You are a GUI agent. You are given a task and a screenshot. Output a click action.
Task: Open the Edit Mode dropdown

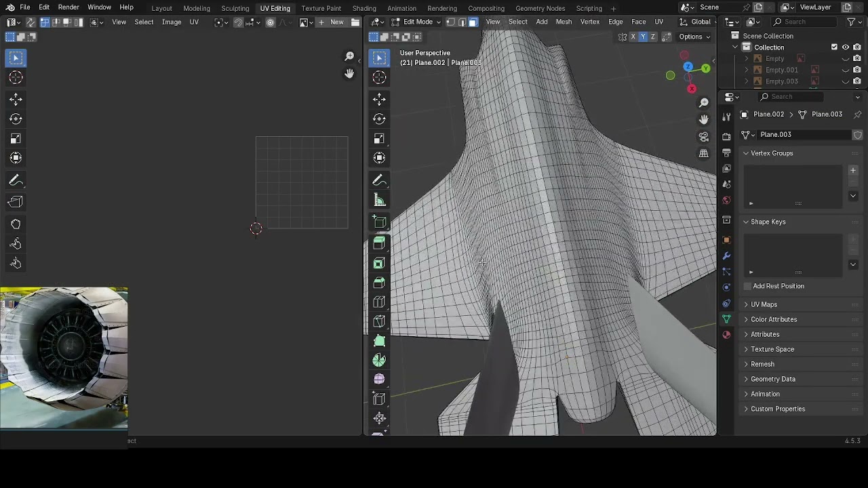416,22
